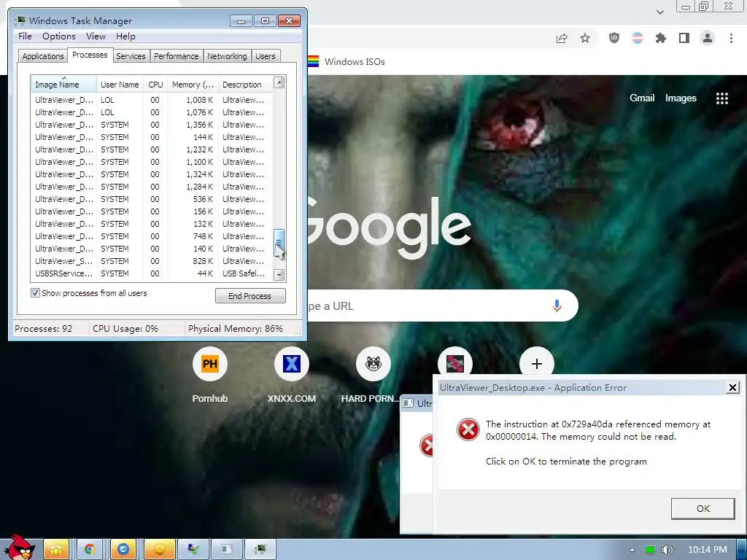Select the USBSRService process row
This screenshot has height=560, width=747.
pyautogui.click(x=152, y=273)
